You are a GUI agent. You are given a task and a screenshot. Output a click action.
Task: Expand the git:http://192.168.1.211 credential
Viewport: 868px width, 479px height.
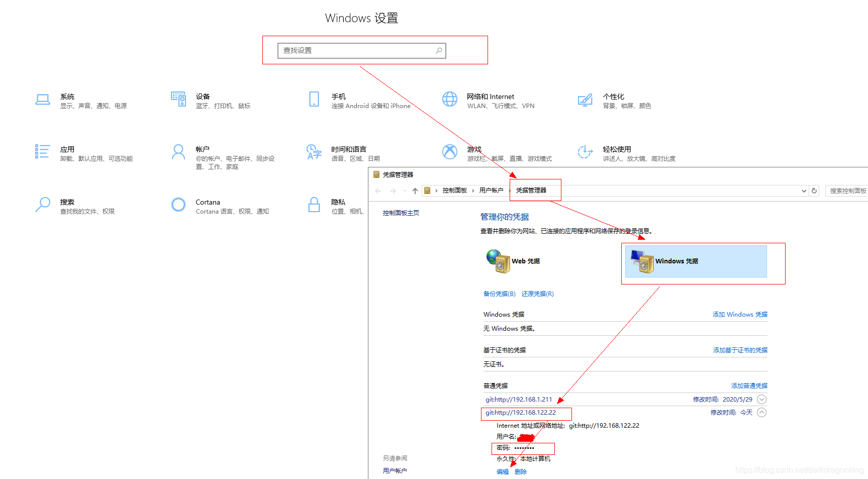pyautogui.click(x=762, y=400)
